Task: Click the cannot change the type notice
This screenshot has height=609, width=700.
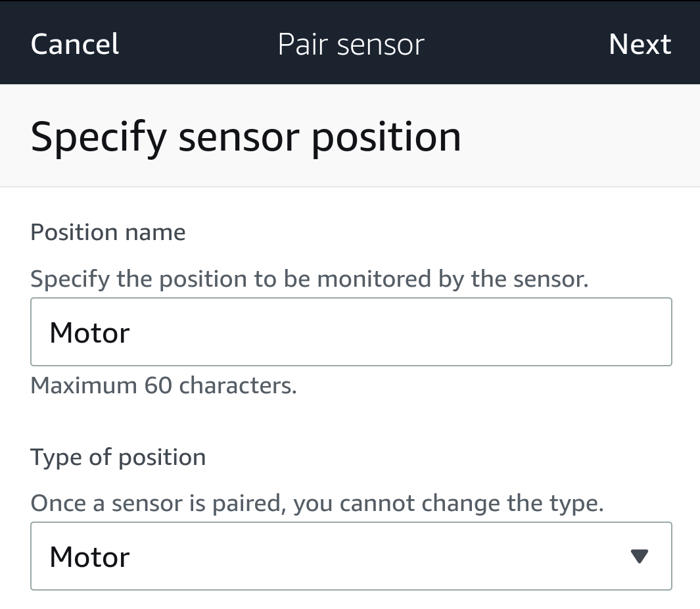Action: pos(317,504)
